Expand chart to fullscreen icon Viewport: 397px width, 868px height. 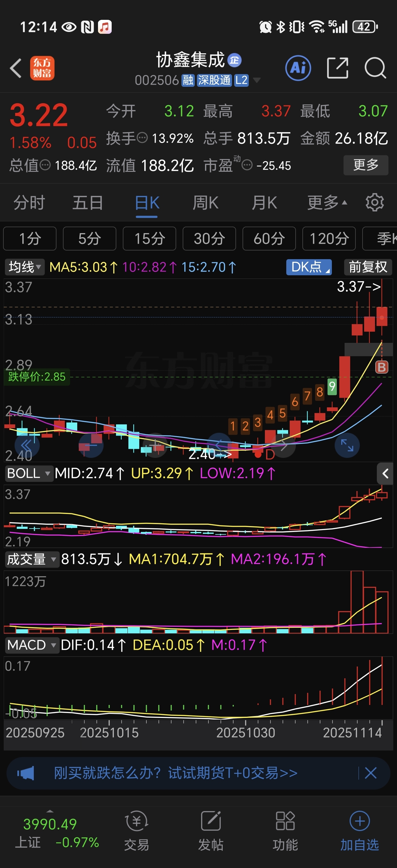click(x=347, y=445)
